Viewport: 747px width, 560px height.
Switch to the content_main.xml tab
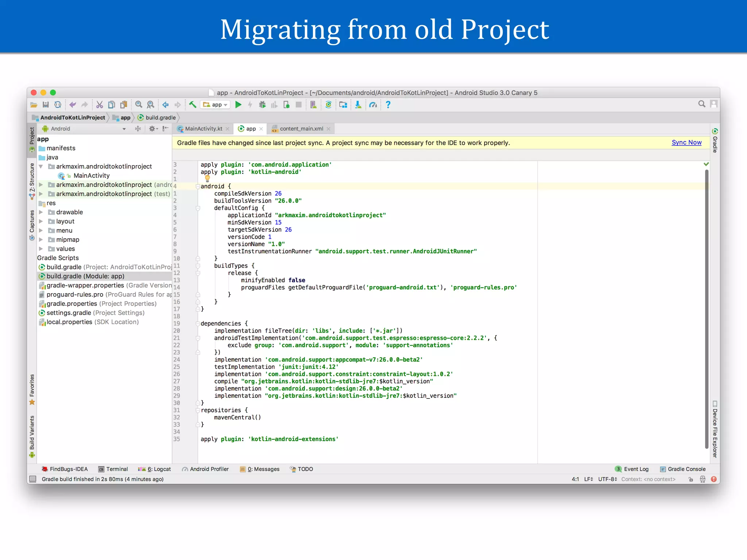point(301,129)
